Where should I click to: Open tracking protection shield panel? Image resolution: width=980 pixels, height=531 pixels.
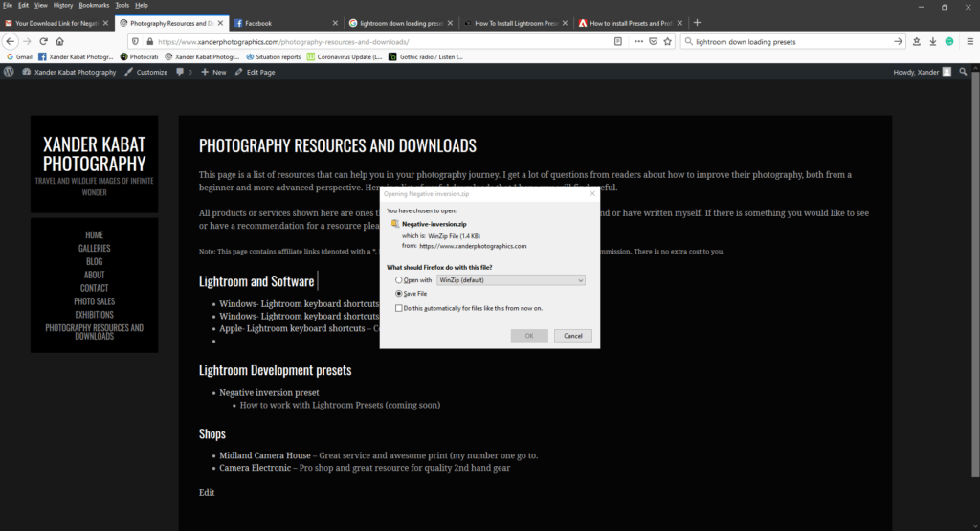136,41
